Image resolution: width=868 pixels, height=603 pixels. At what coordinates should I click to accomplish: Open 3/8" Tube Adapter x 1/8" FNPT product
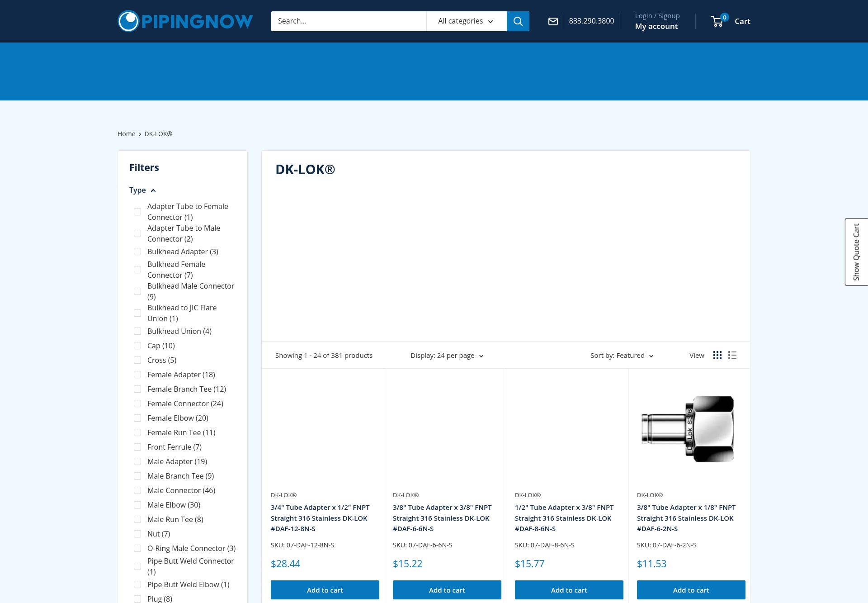click(x=686, y=518)
